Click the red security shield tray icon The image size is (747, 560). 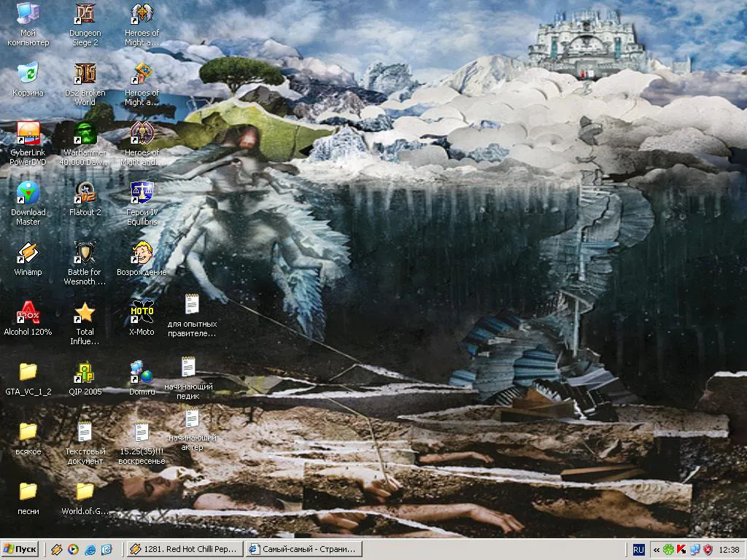(708, 550)
